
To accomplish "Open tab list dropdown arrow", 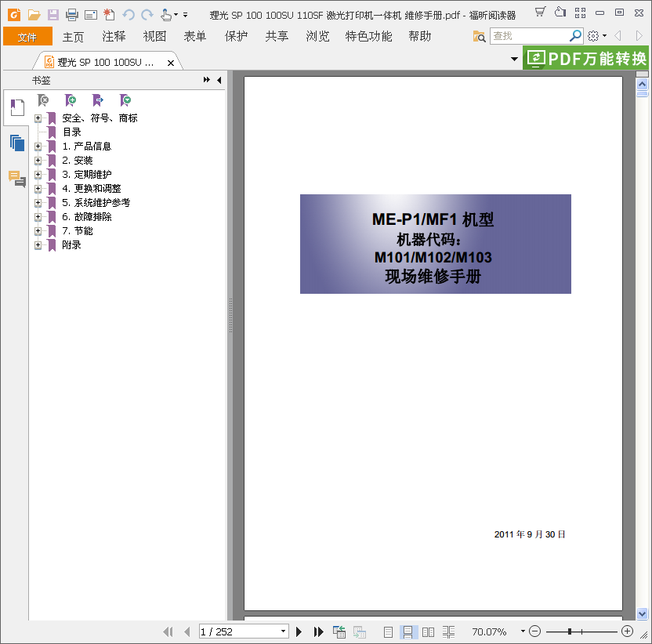I will [x=514, y=59].
